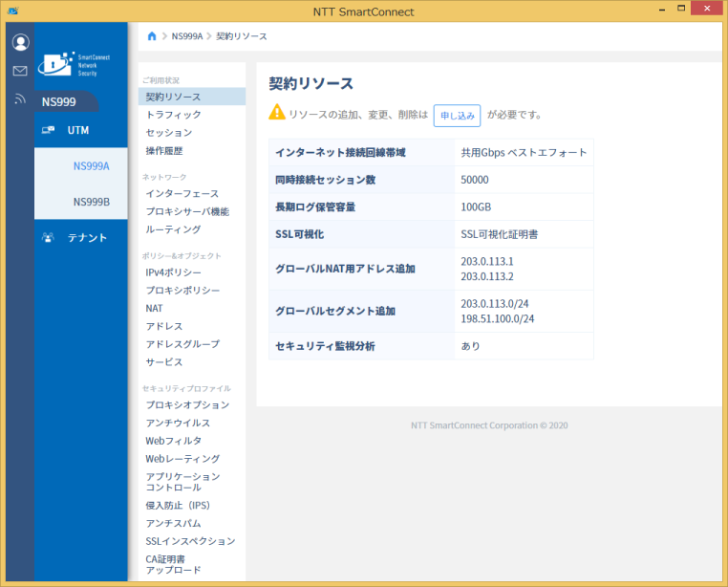Click the あり value in the table
The width and height of the screenshot is (728, 587).
(x=470, y=346)
